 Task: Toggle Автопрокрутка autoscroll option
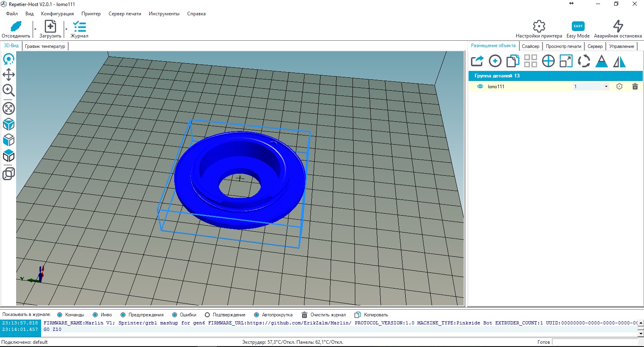(256, 315)
